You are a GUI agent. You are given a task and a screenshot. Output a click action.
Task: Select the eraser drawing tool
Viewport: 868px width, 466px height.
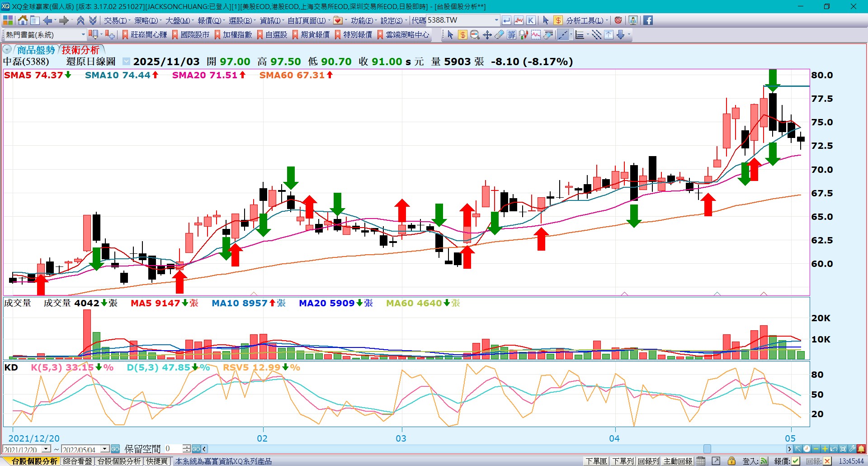(499, 35)
